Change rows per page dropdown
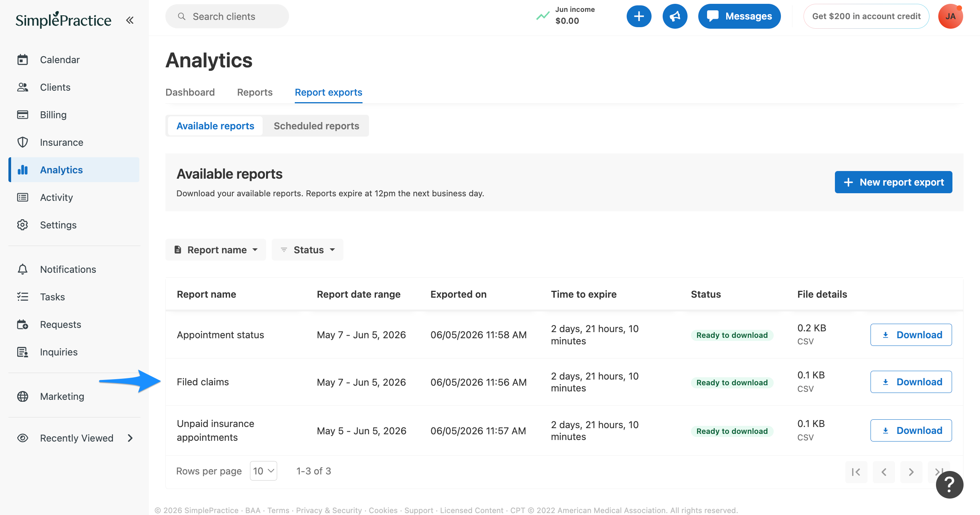 pyautogui.click(x=263, y=471)
